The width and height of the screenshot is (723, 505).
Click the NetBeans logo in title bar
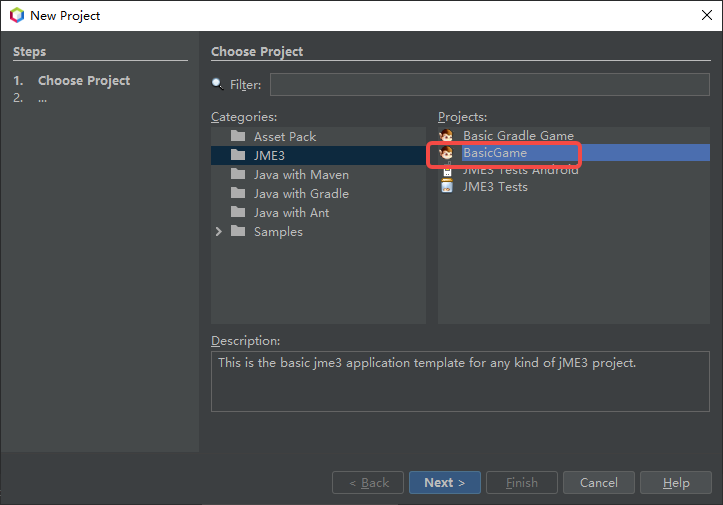(16, 15)
